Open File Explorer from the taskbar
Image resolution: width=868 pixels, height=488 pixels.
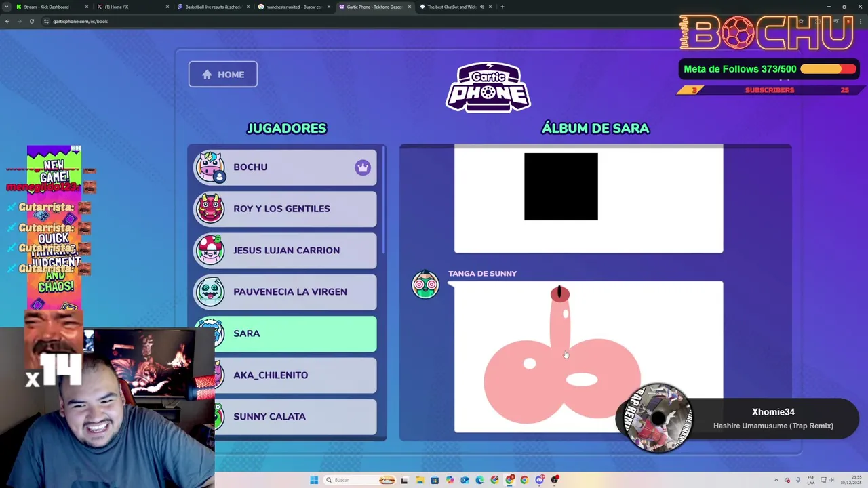(x=420, y=480)
